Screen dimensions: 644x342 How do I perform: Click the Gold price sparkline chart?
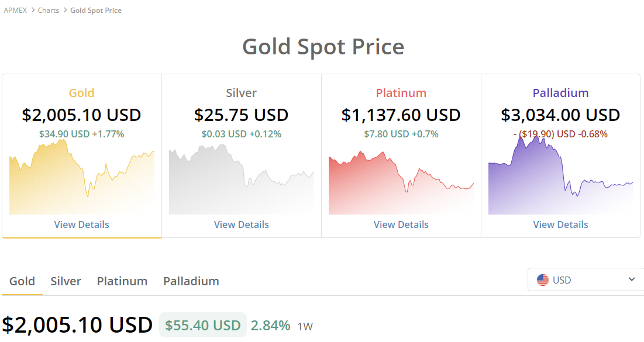tap(82, 177)
